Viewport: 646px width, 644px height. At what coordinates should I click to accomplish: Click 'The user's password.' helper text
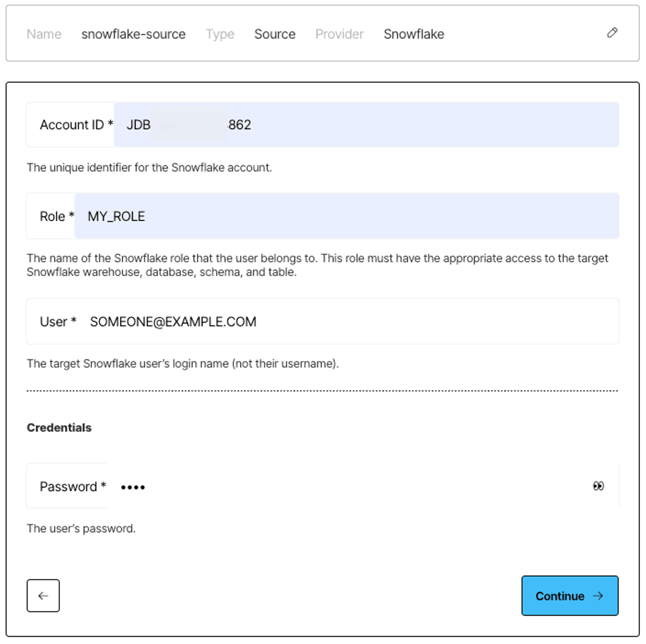(81, 528)
